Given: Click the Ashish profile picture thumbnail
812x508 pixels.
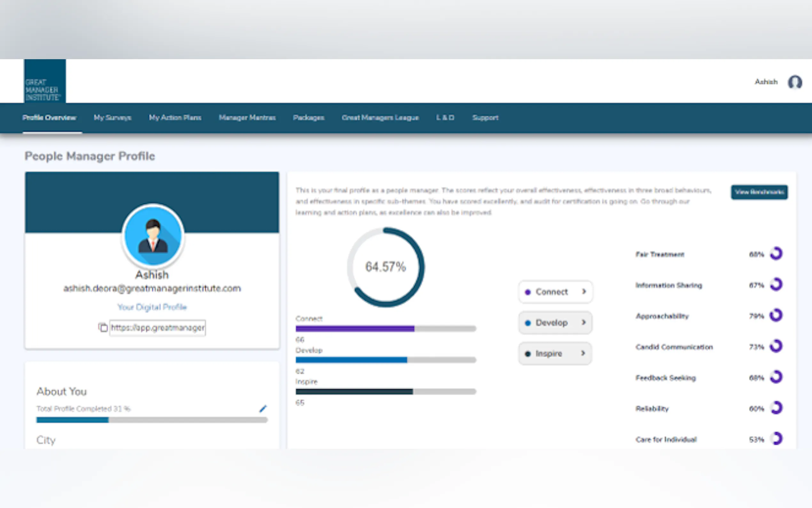Looking at the screenshot, I should point(153,236).
